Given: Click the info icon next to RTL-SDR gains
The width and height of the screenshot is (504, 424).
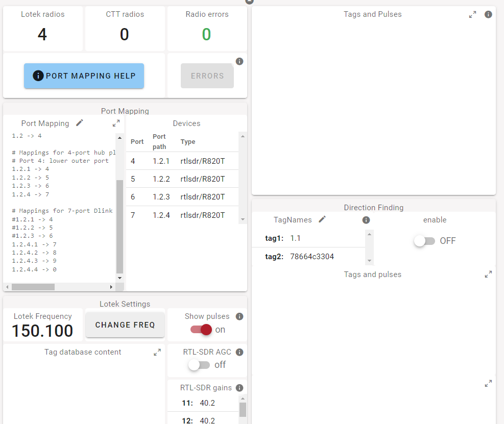Looking at the screenshot, I should tap(239, 388).
